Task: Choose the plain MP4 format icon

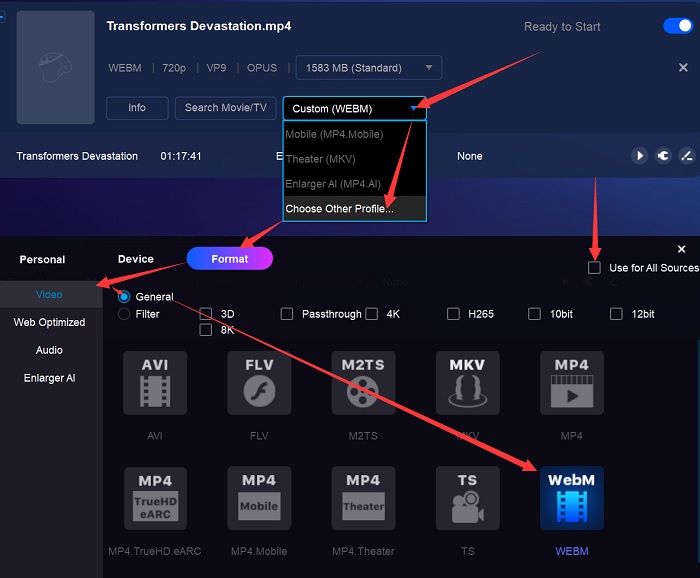Action: 572,383
